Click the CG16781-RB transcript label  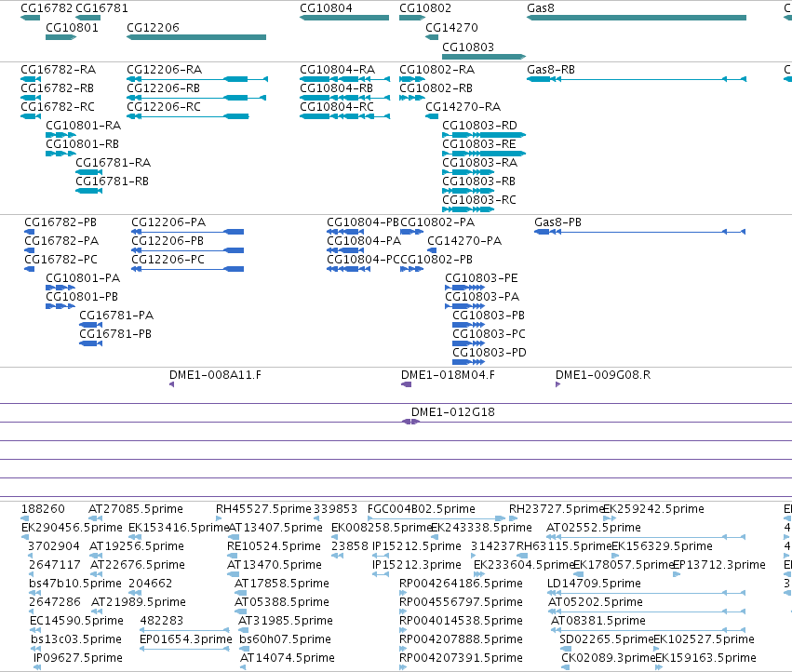(x=112, y=181)
